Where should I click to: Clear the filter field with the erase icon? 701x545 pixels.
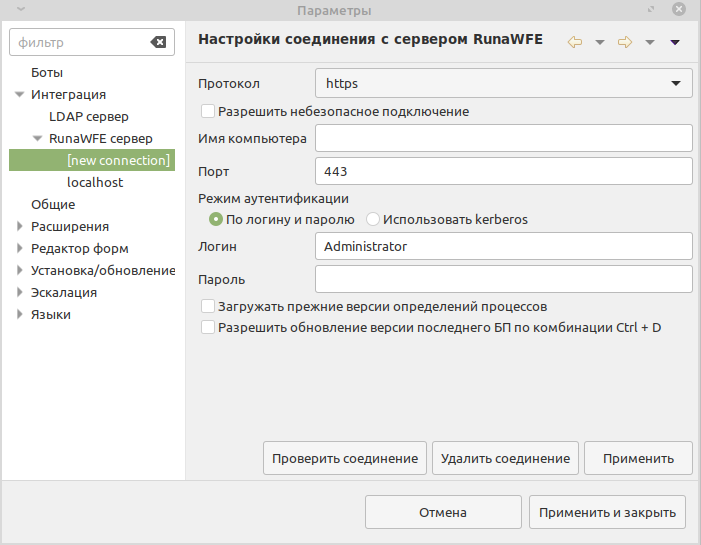tap(158, 42)
